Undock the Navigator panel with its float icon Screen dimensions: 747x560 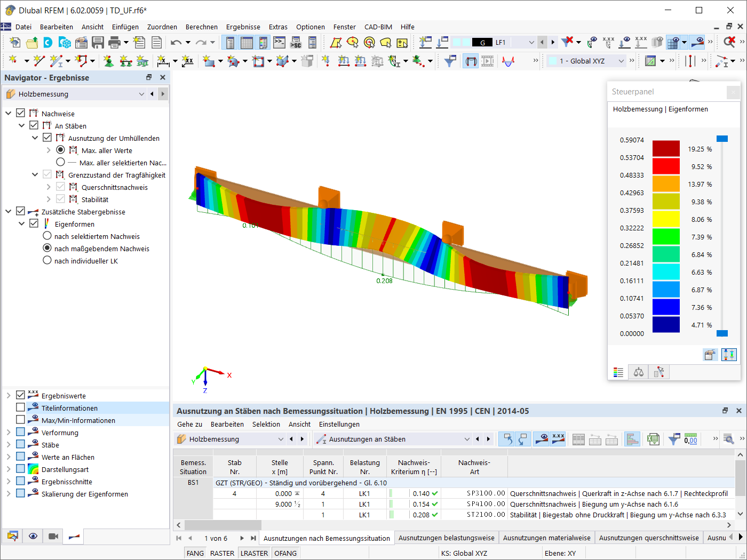point(149,77)
